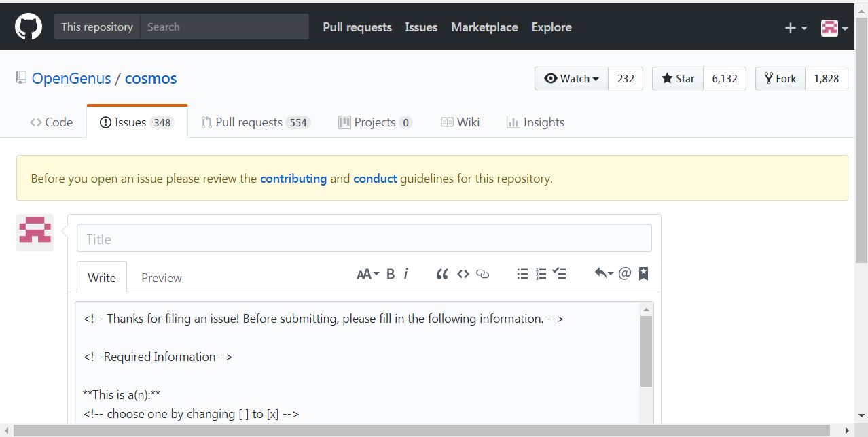Screen dimensions: 868x437
Task: View the 1,828 forks count
Action: pyautogui.click(x=827, y=78)
